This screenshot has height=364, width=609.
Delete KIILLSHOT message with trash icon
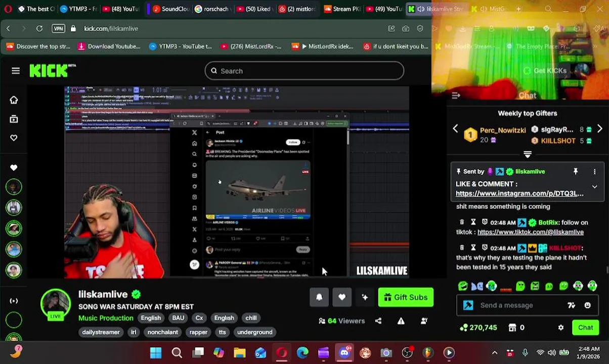coord(461,248)
